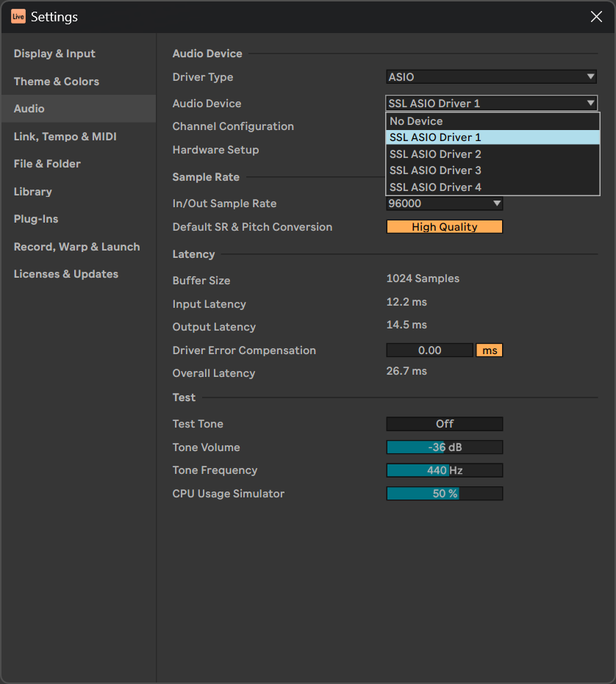Viewport: 616px width, 684px height.
Task: Select SSL ASIO Driver 4 option
Action: coord(493,187)
